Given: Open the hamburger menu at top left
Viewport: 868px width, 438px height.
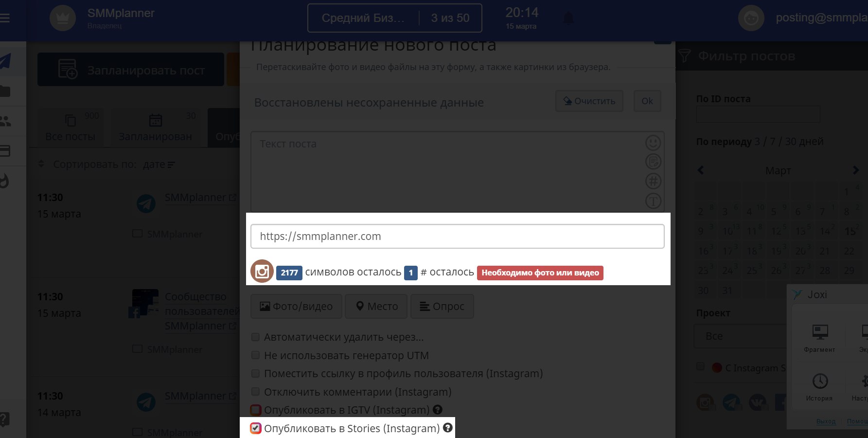Looking at the screenshot, I should click(x=4, y=18).
